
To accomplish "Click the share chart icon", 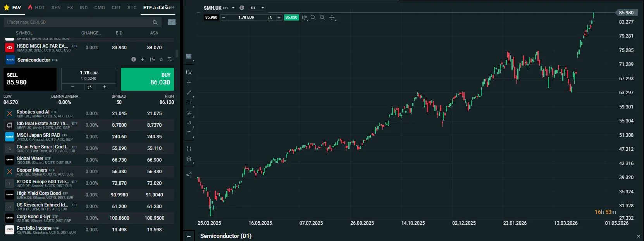I will click(x=189, y=175).
